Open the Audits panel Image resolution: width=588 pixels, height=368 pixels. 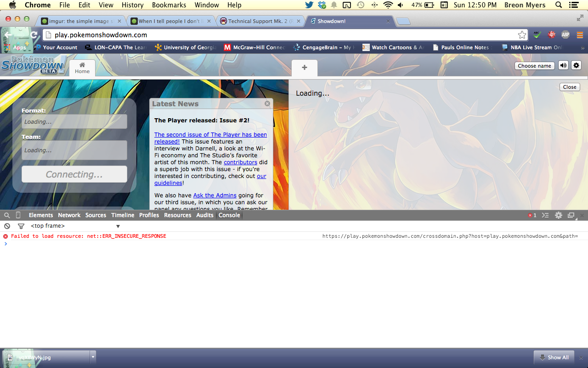coord(205,215)
